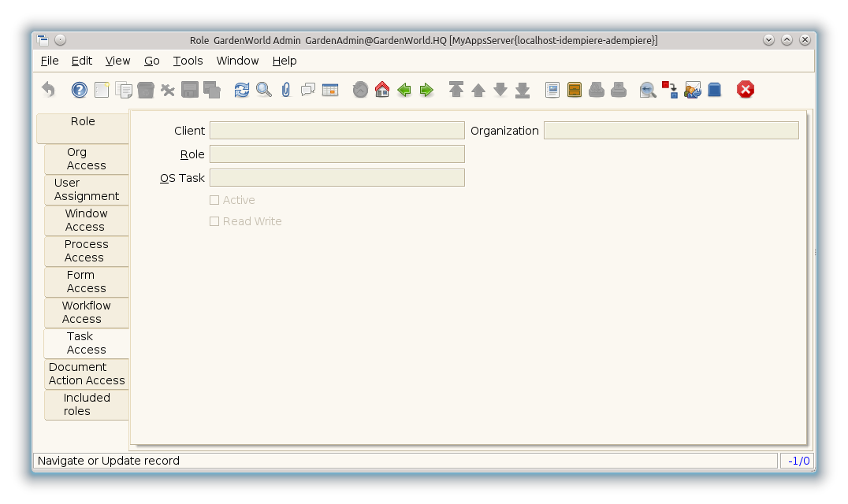Screen dimensions: 848x504
Task: Open the Go menu
Action: click(x=152, y=61)
